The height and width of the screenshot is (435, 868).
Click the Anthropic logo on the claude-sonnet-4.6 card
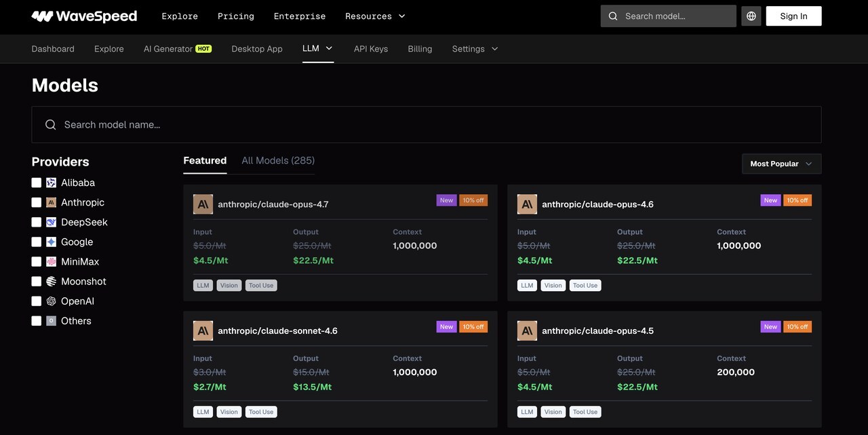(203, 330)
